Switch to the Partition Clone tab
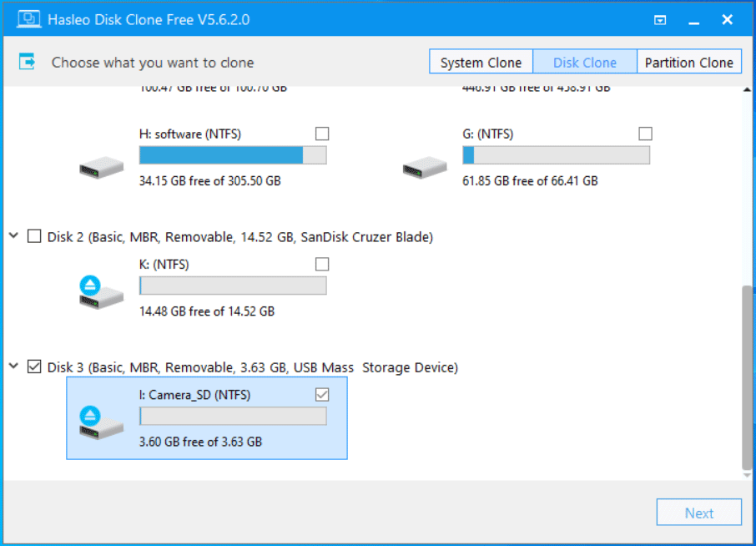 click(x=689, y=62)
